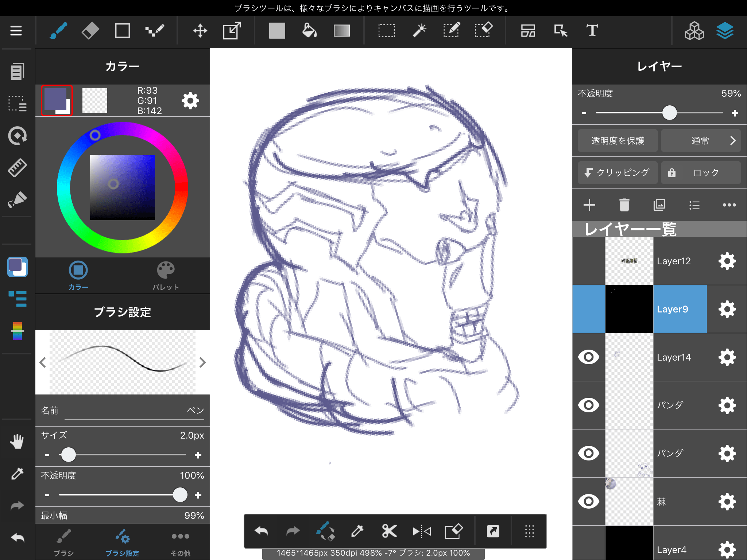Click the cut scissors icon in bottom bar
Image resolution: width=747 pixels, height=560 pixels.
point(389,531)
